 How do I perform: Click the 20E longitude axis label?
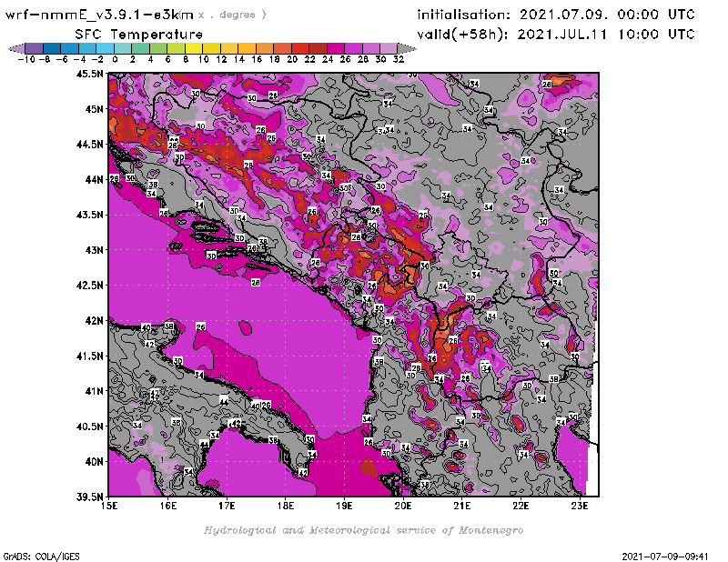(403, 506)
